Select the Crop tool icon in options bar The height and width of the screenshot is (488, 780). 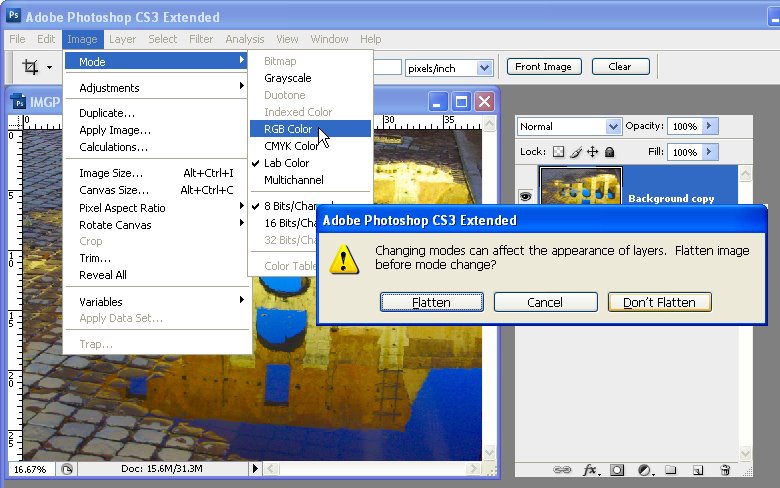coord(30,67)
